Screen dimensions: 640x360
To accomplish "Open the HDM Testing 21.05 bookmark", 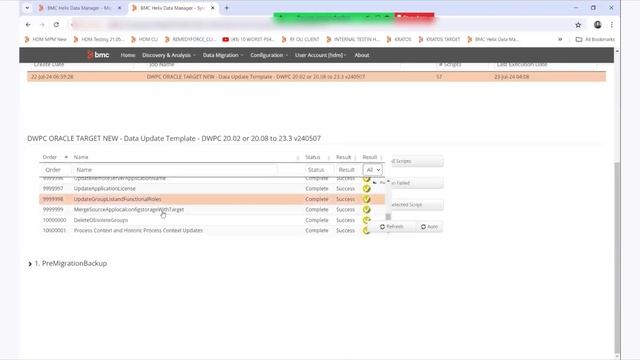I will [x=98, y=39].
